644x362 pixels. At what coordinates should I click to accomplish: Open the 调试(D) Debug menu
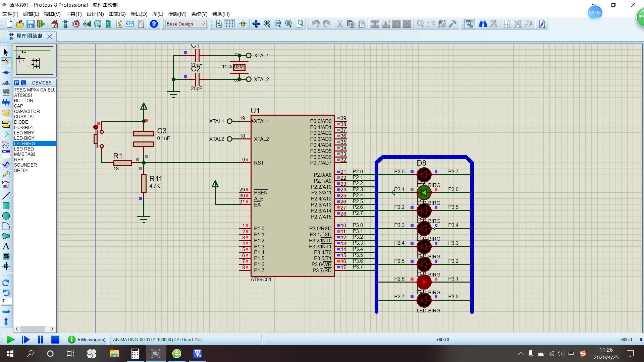coord(139,14)
